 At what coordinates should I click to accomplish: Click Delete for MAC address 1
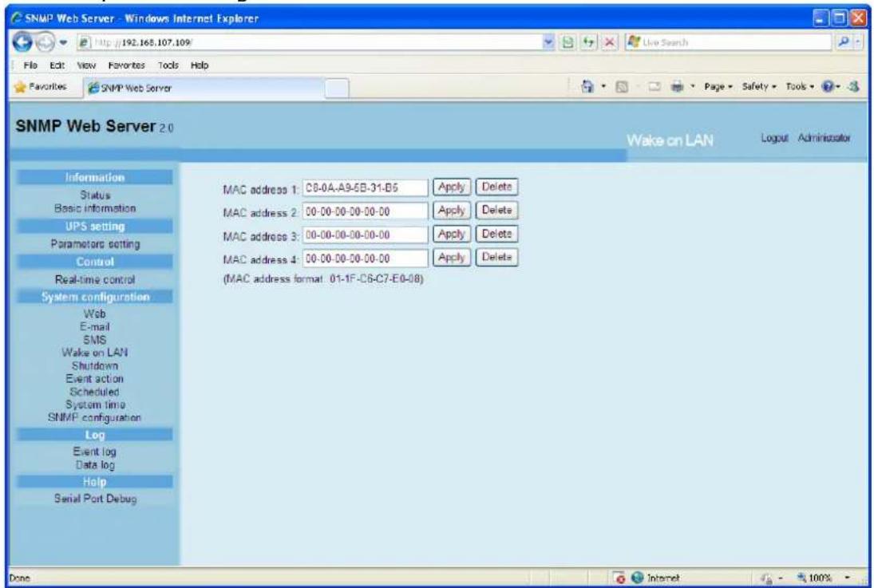click(496, 187)
